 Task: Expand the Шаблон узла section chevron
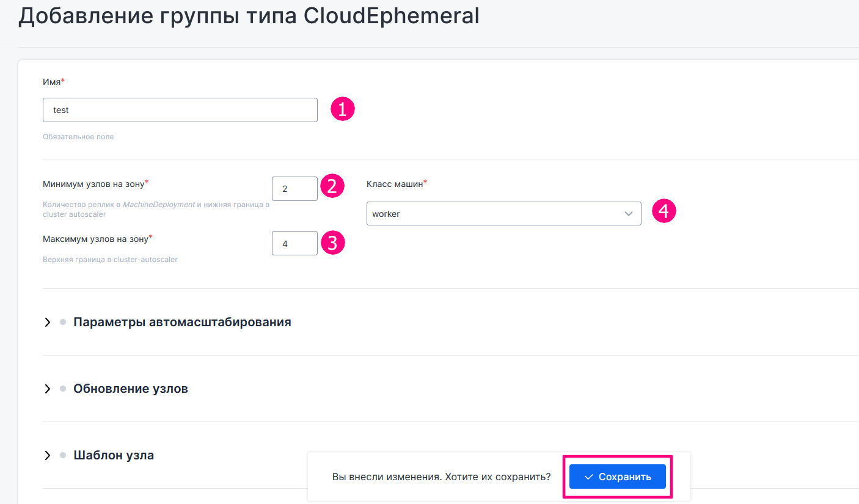(48, 455)
